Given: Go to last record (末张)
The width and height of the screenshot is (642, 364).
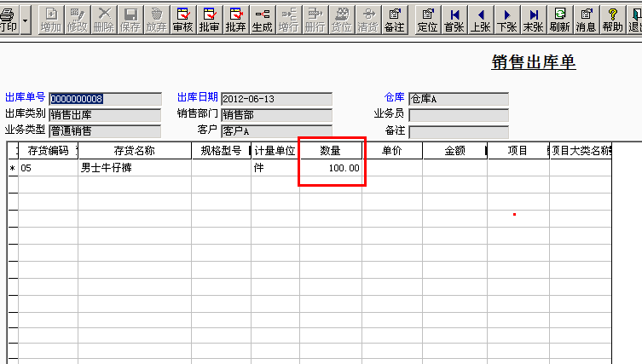Looking at the screenshot, I should coord(534,20).
